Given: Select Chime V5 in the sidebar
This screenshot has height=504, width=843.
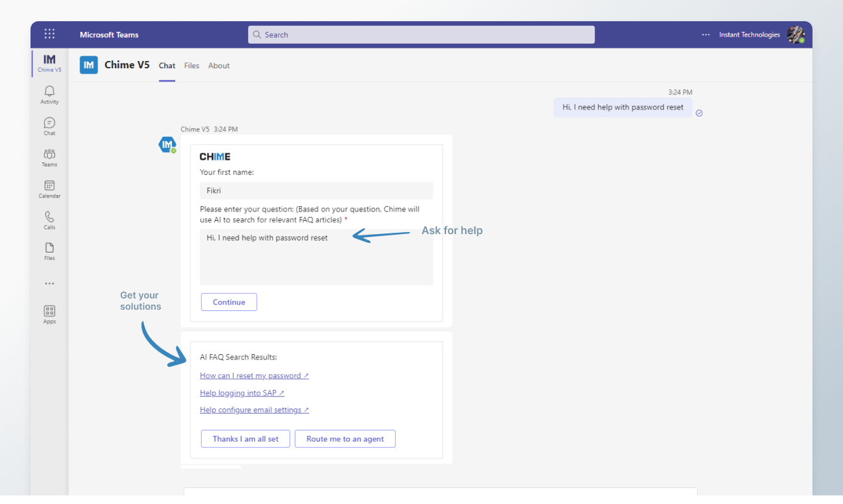Looking at the screenshot, I should click(50, 63).
